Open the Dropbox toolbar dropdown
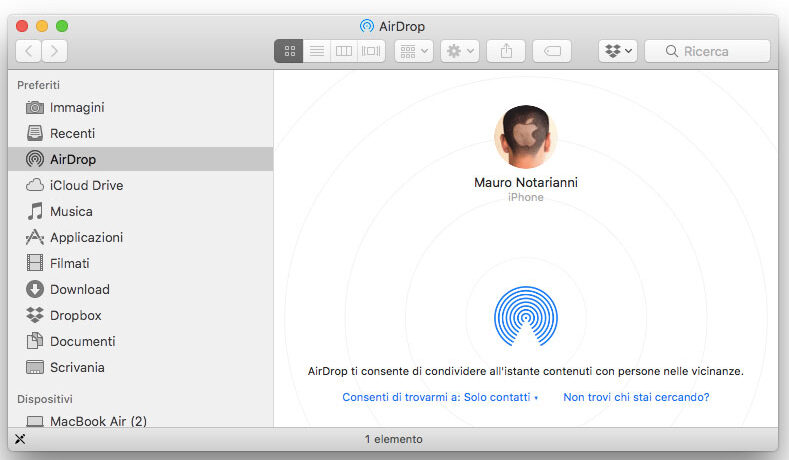 click(x=618, y=51)
